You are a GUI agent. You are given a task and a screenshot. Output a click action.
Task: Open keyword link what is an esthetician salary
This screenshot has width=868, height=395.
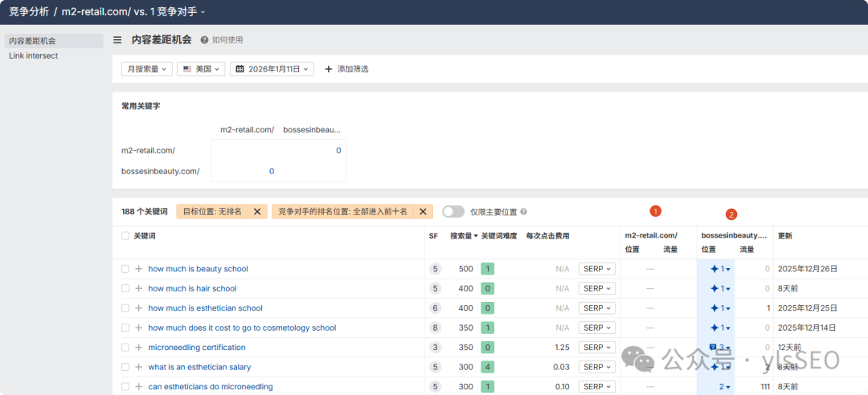point(200,367)
